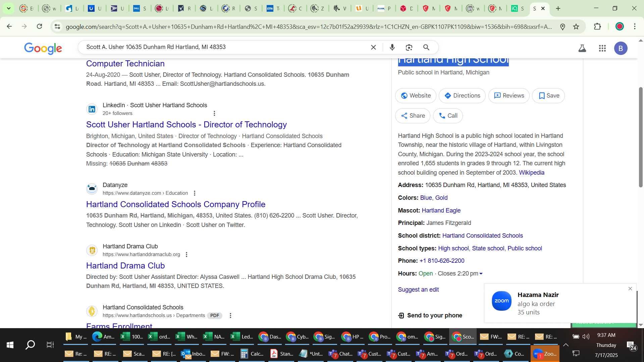
Task: Open Task View on the taskbar
Action: 50,345
